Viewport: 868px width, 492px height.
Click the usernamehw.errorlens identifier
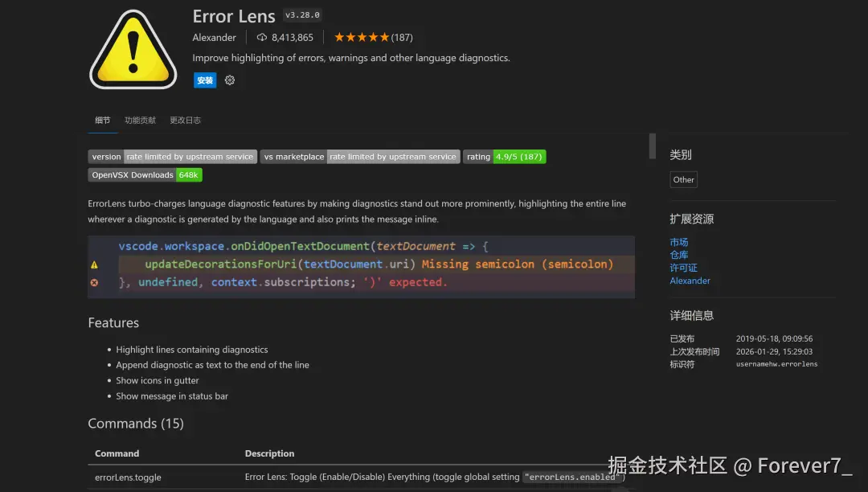click(776, 364)
